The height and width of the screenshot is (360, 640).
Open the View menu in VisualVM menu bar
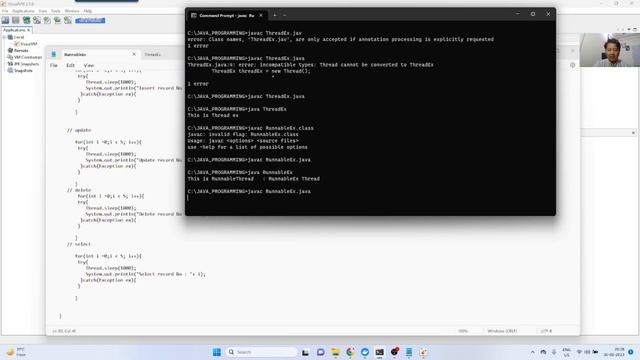point(42,11)
